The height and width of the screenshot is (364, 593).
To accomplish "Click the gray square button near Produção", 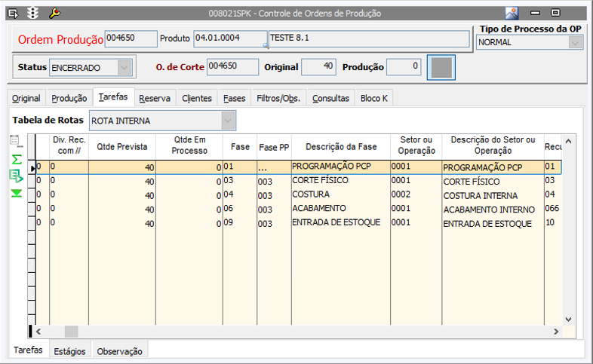I will (441, 68).
